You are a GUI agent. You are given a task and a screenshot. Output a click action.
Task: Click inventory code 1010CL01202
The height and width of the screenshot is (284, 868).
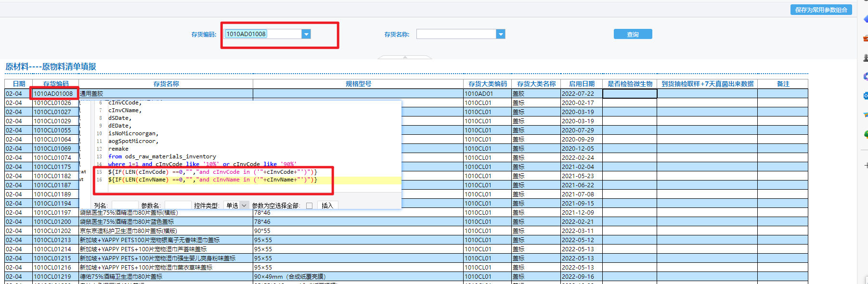tap(55, 231)
